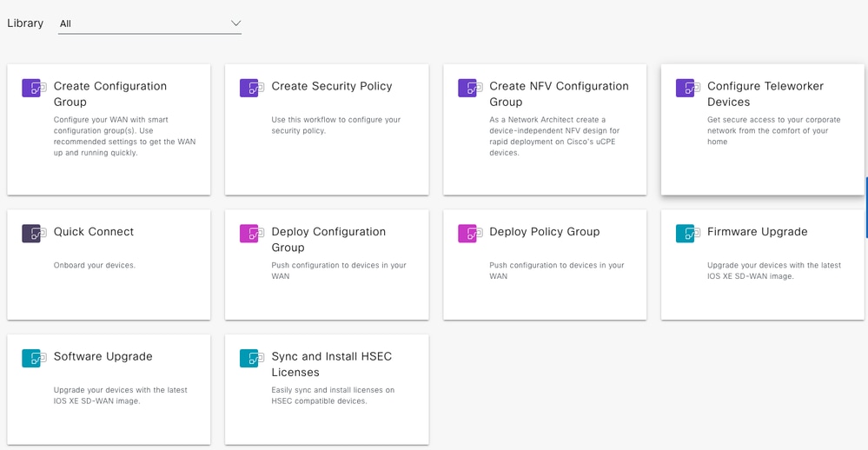
Task: Click the Software Upgrade workflow icon
Action: (x=34, y=358)
